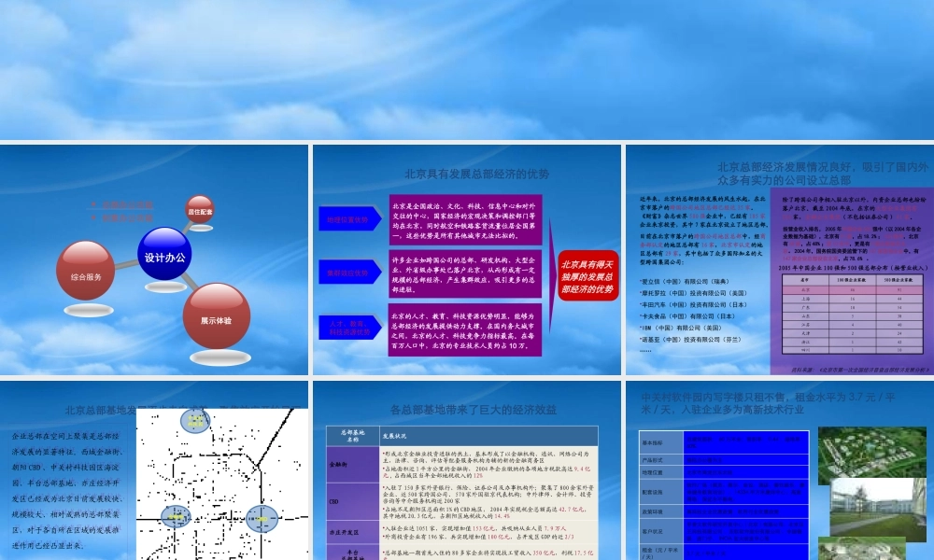Select purple text box starting 北京的人才、教育
This screenshot has width=934, height=560.
tap(465, 330)
